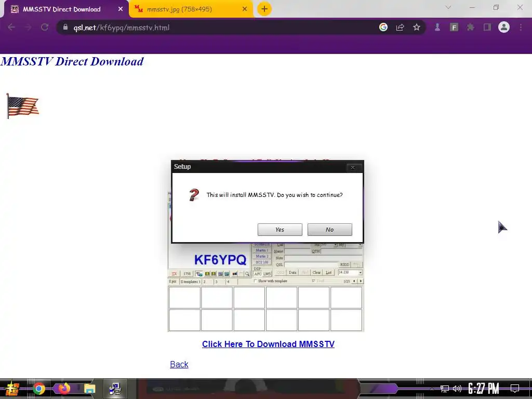Image resolution: width=532 pixels, height=399 pixels.
Task: Open File Explorer from the taskbar
Action: click(89, 389)
